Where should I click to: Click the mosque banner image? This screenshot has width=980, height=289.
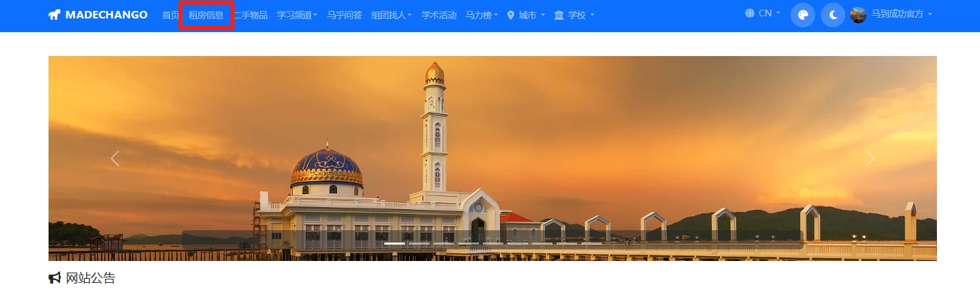click(492, 159)
